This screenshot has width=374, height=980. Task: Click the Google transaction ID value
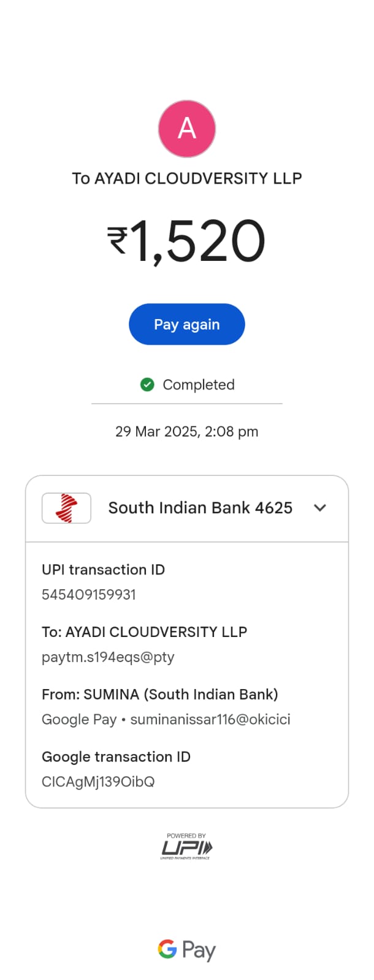pyautogui.click(x=98, y=782)
